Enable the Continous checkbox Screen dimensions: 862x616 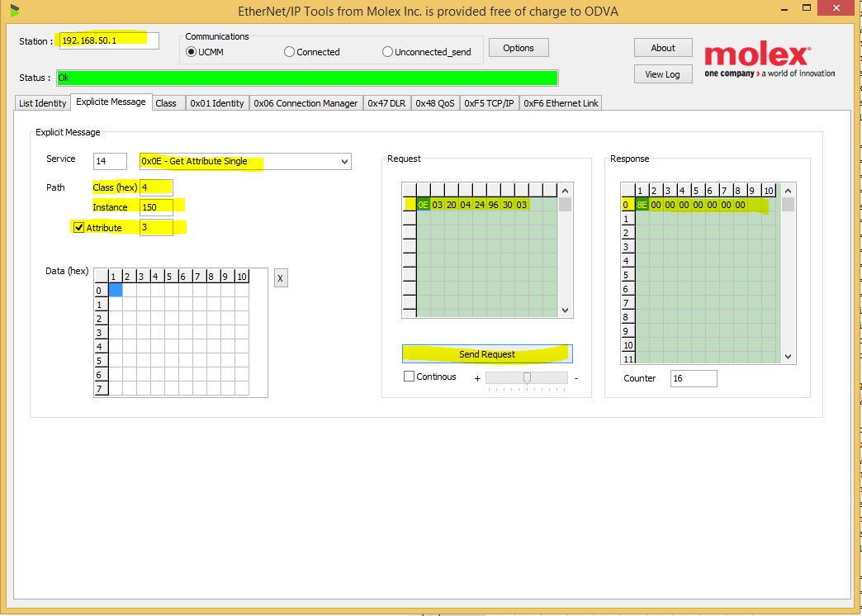409,377
